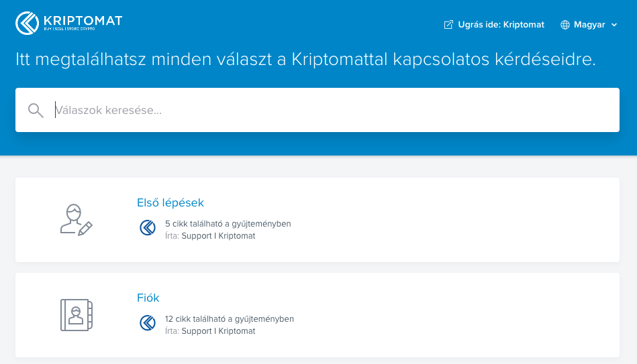
Task: Click the 'Itt megtalálhatsz minden választ' headline
Action: click(305, 59)
